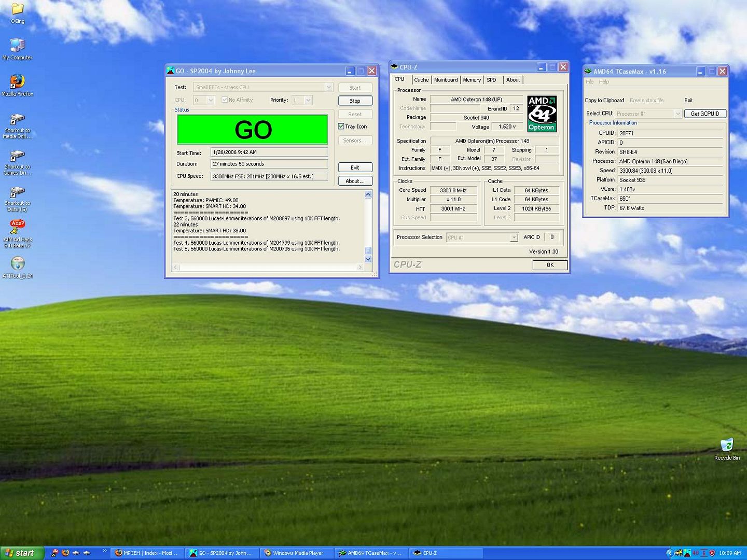Screen dimensions: 747x560
Task: Click Get GCPUID in TCaseMax
Action: pyautogui.click(x=705, y=114)
